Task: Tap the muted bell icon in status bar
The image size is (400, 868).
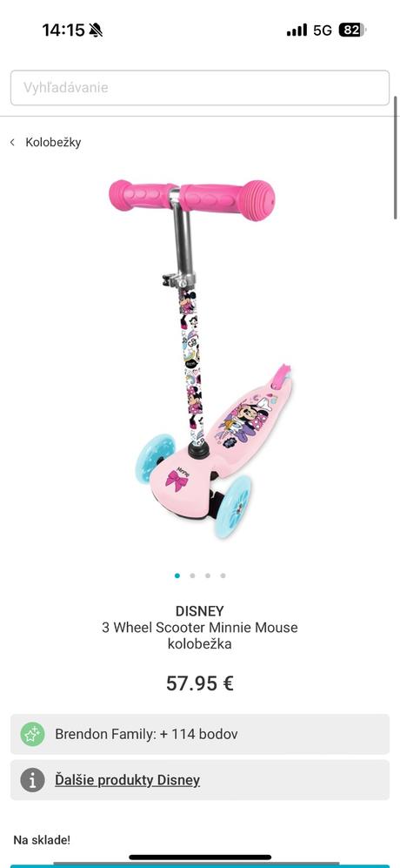Action: tap(96, 30)
